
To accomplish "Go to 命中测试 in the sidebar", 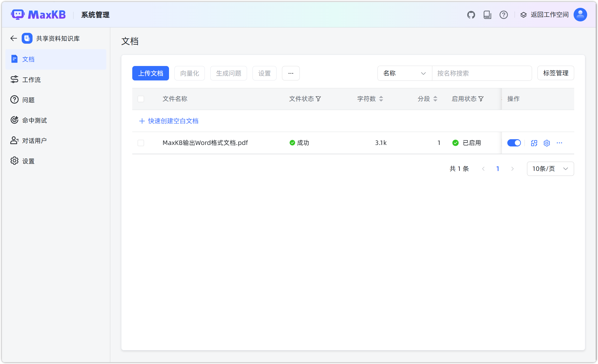I will coord(34,120).
